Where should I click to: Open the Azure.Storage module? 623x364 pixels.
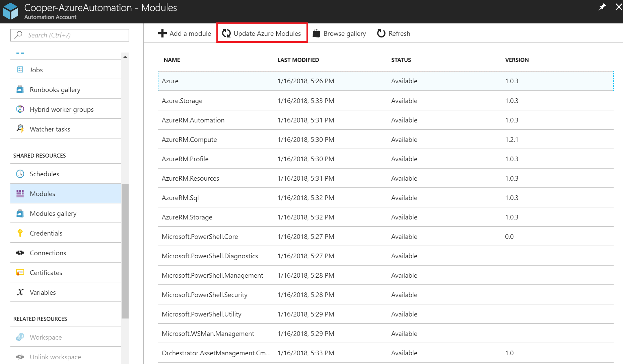click(x=386, y=100)
